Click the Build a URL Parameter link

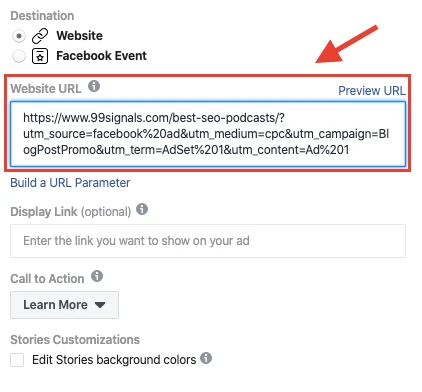point(70,183)
